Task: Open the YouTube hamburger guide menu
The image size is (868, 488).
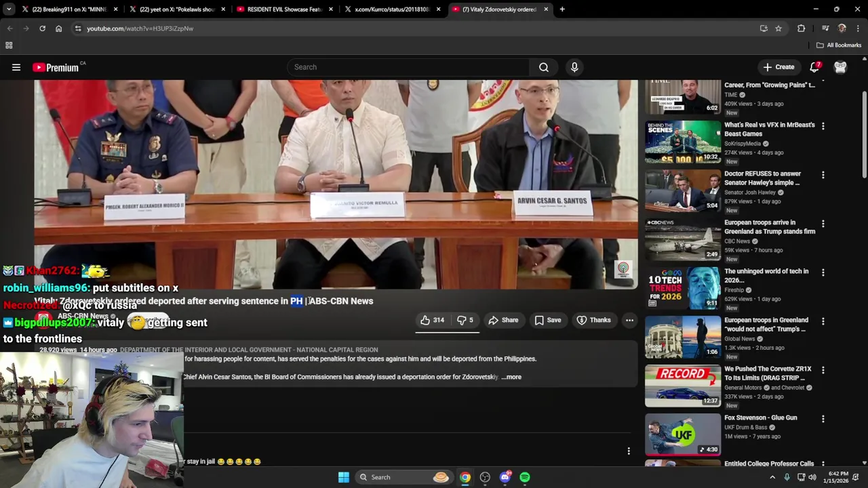Action: 16,67
